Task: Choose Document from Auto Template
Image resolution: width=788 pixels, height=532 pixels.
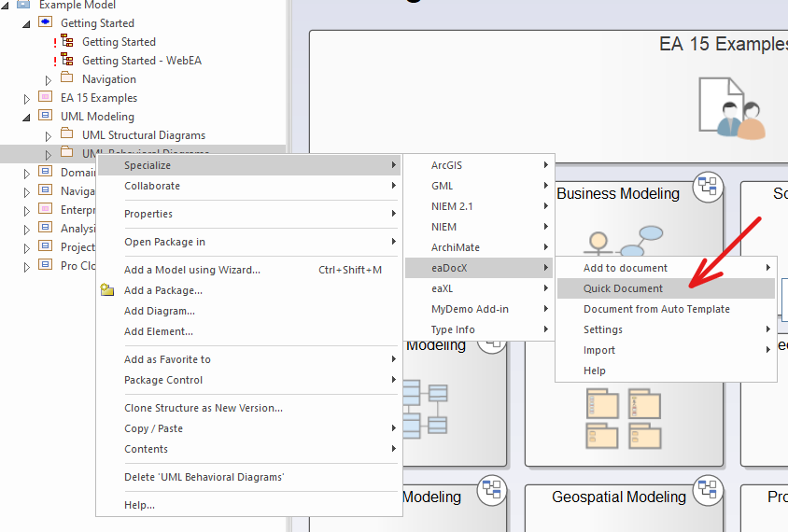Action: coord(666,310)
